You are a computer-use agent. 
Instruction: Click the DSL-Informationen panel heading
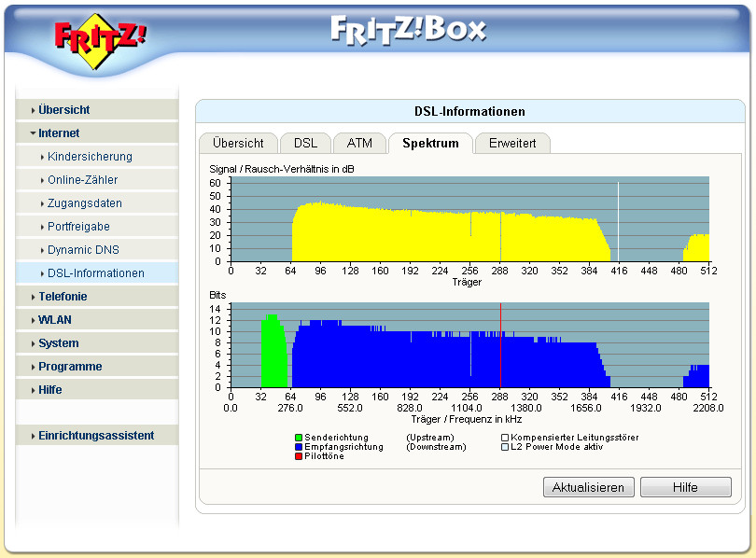coord(469,111)
